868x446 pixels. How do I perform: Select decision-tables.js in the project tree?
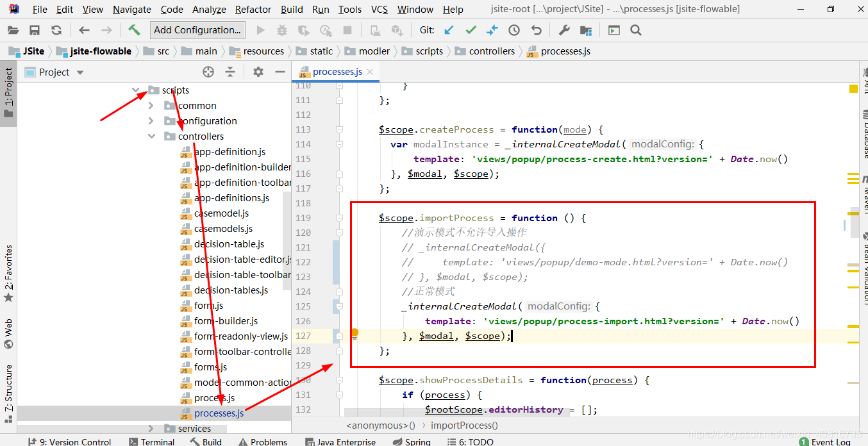click(x=231, y=290)
